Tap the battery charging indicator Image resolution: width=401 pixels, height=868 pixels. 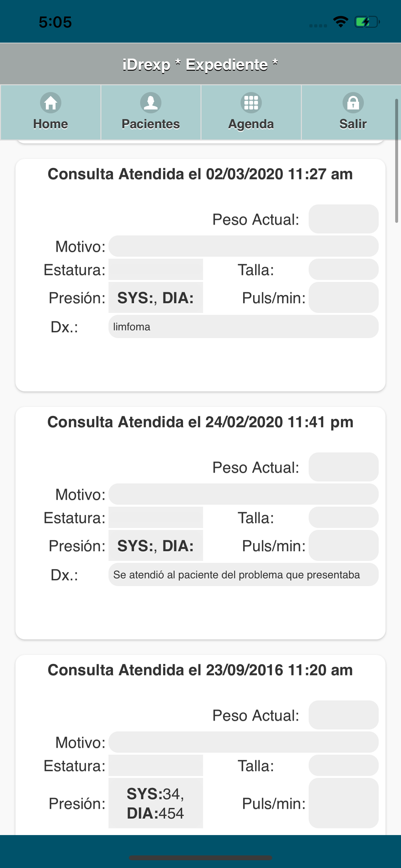tap(367, 22)
